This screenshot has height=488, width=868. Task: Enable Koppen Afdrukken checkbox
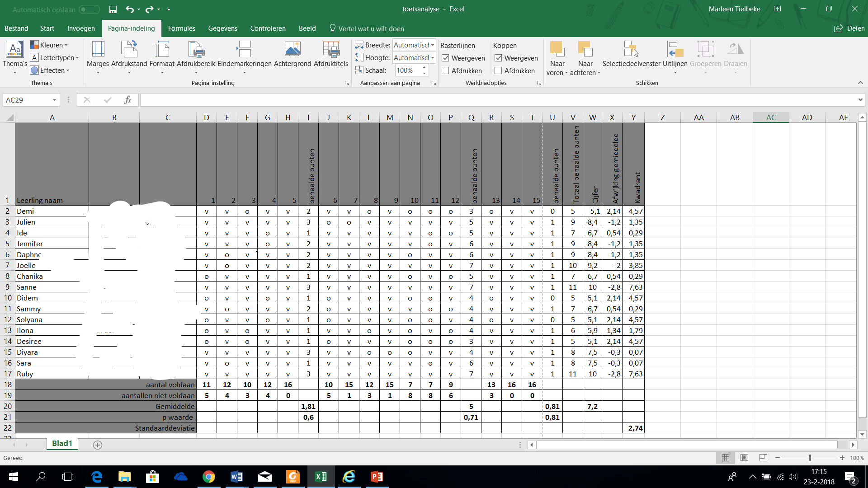coord(498,71)
